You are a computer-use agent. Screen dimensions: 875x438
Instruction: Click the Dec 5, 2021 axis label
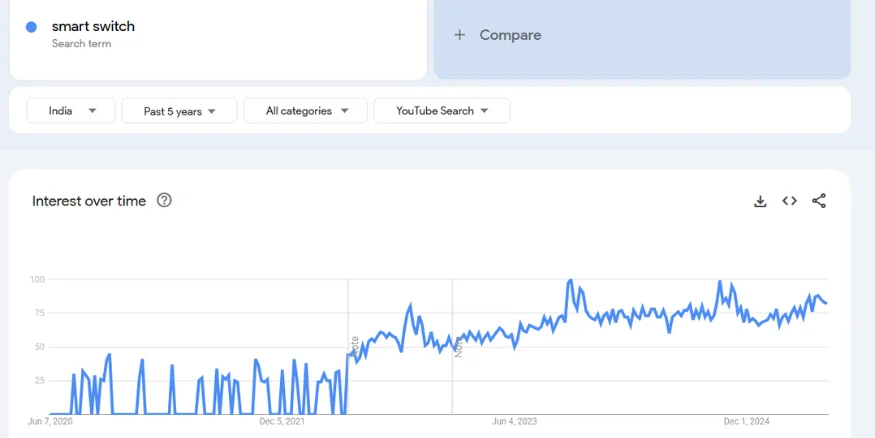click(282, 422)
